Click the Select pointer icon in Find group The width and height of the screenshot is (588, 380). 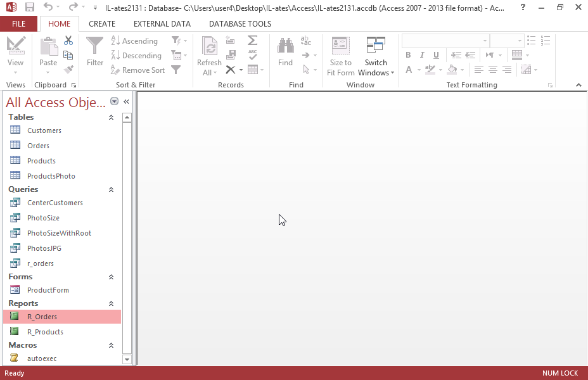point(306,70)
